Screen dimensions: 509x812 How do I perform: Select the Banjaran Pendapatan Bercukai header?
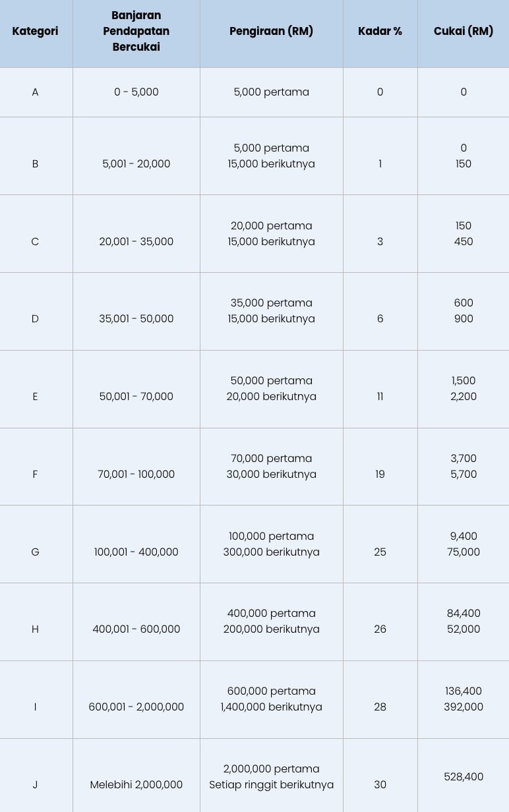tap(136, 31)
